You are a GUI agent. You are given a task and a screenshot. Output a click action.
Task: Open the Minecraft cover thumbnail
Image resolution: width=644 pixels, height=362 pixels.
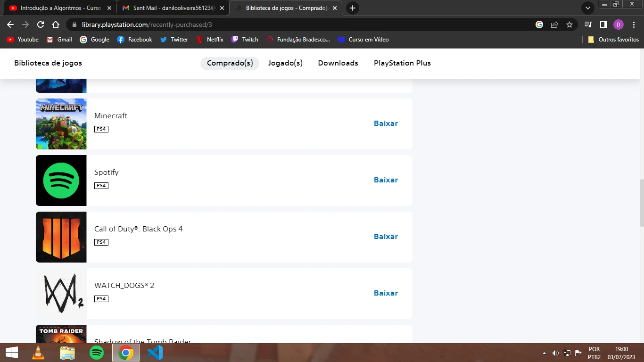(61, 124)
